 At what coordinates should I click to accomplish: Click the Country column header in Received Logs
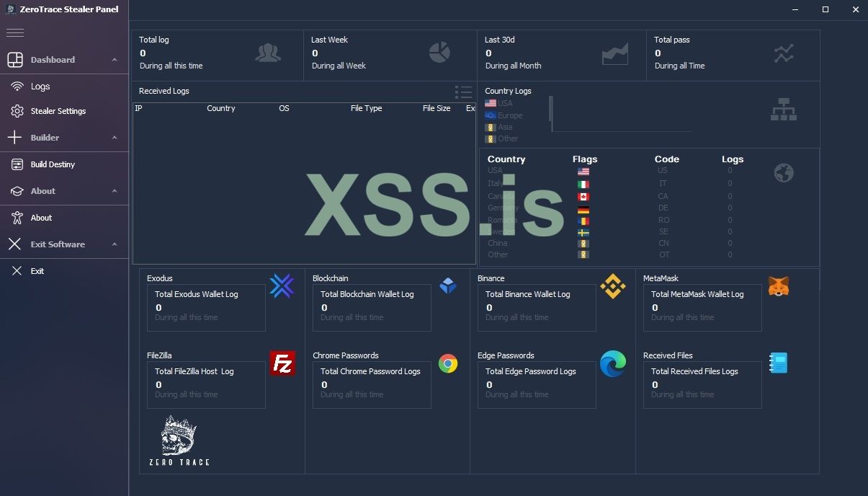coord(220,108)
